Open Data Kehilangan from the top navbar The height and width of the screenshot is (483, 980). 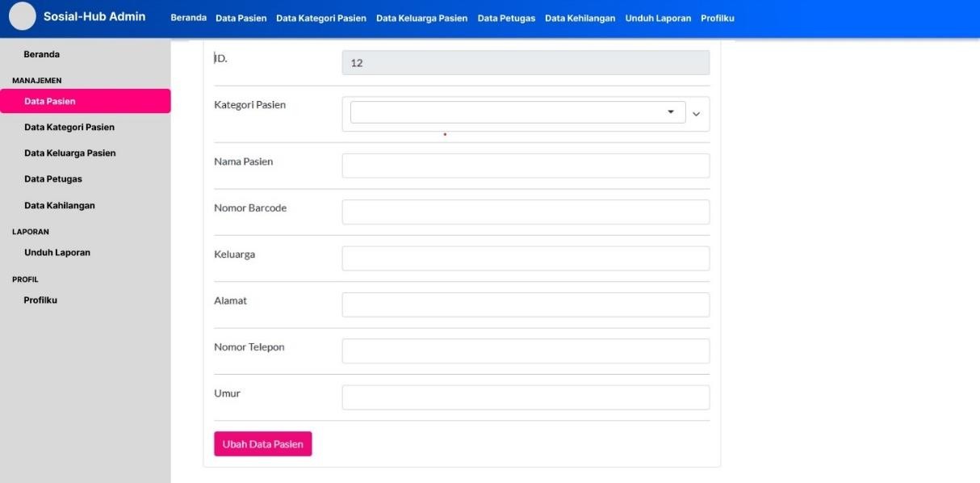[x=580, y=19]
